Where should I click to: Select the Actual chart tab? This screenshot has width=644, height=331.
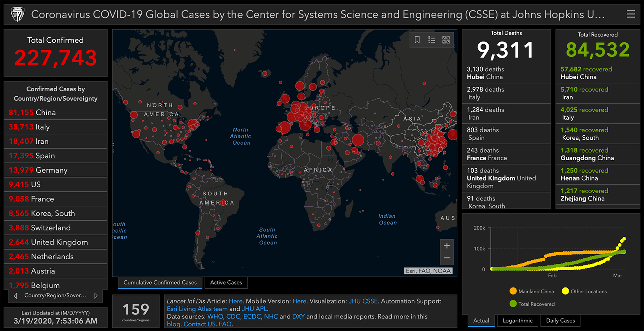481,321
